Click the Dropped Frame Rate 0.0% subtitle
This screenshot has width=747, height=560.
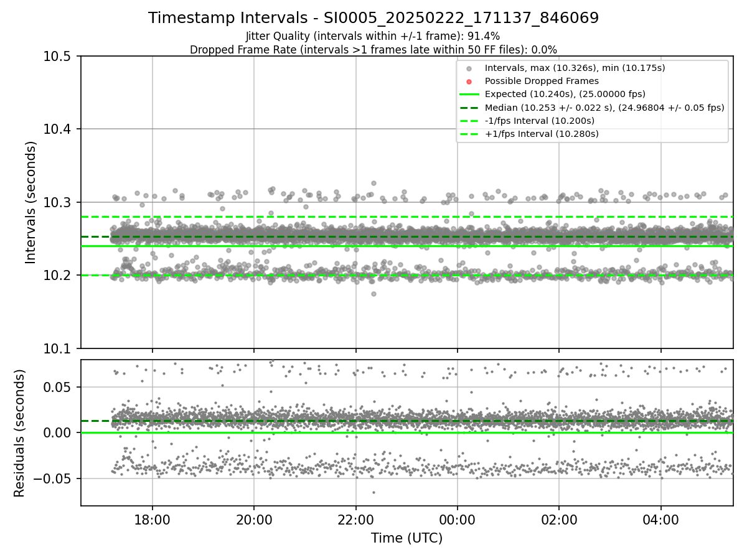(374, 50)
